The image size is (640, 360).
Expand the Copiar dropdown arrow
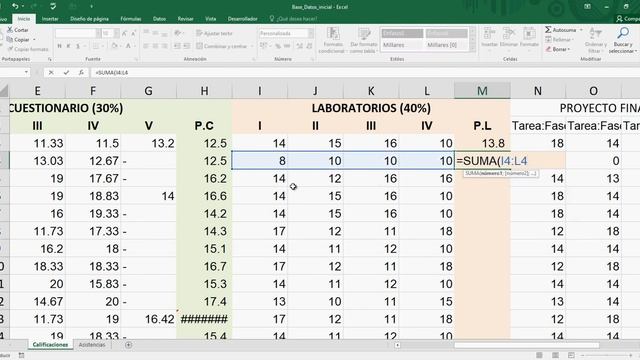34,40
